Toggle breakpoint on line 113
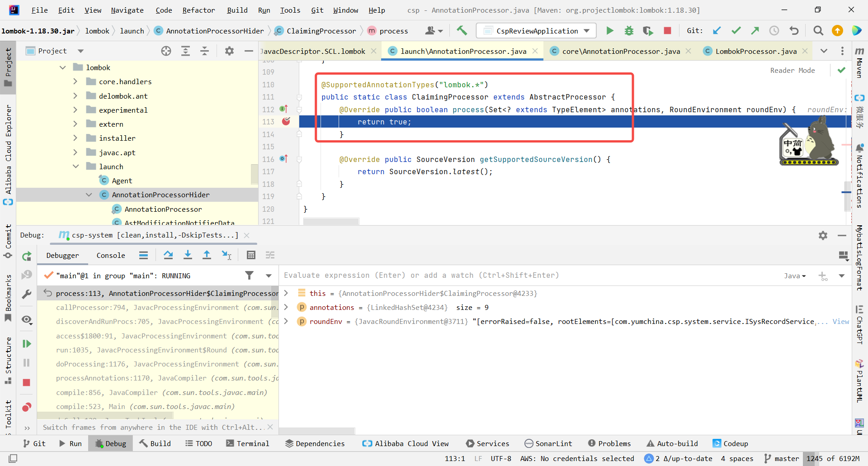This screenshot has height=466, width=868. tap(286, 121)
